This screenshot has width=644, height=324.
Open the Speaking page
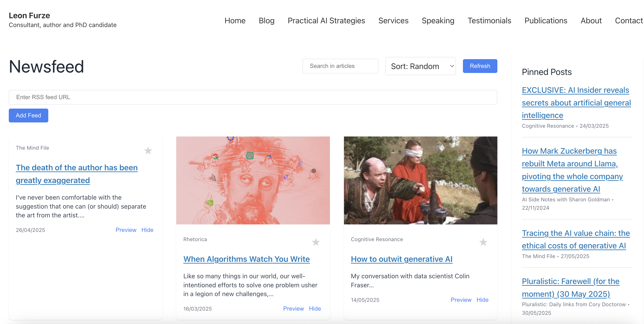(x=438, y=20)
